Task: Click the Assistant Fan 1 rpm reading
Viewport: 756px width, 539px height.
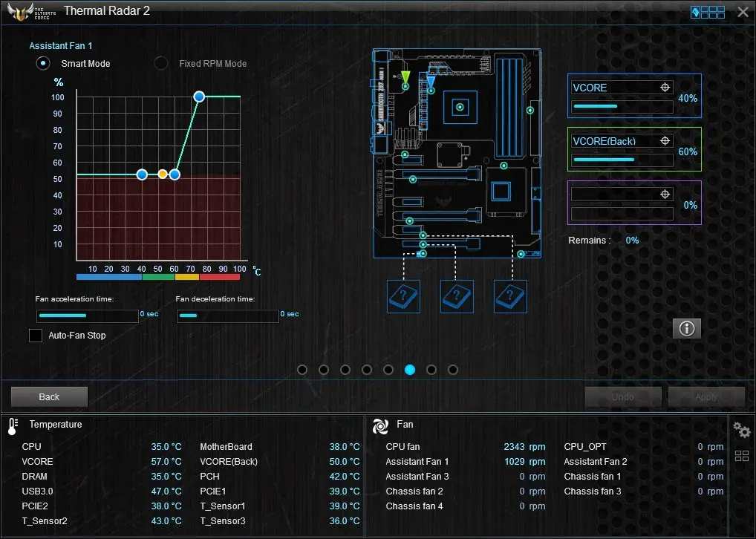Action: (x=524, y=461)
